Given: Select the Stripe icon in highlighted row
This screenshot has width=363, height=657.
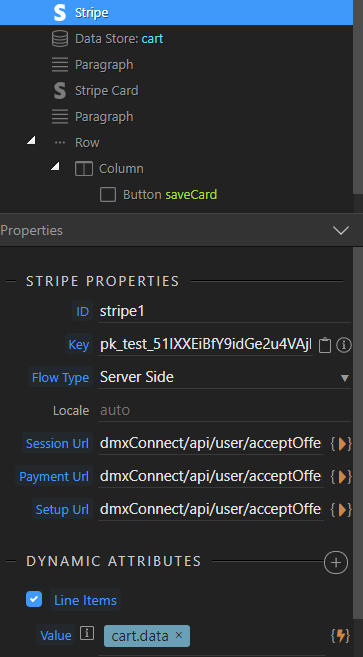Looking at the screenshot, I should pos(60,13).
